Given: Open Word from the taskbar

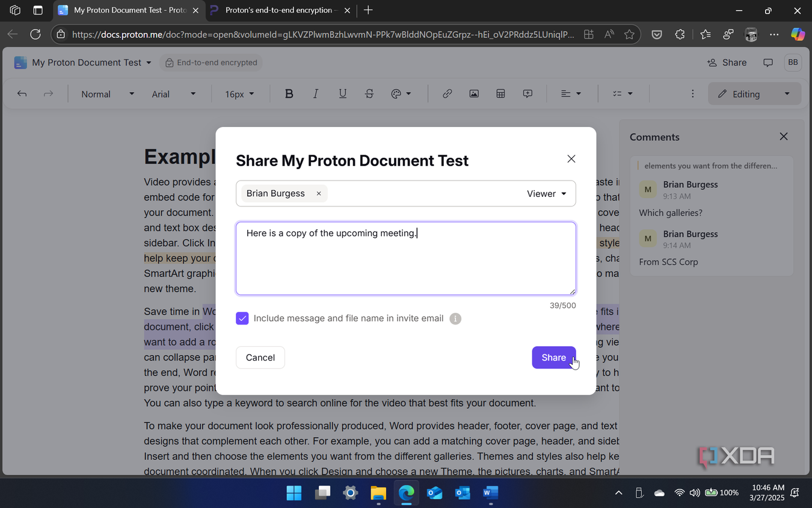Looking at the screenshot, I should point(491,493).
